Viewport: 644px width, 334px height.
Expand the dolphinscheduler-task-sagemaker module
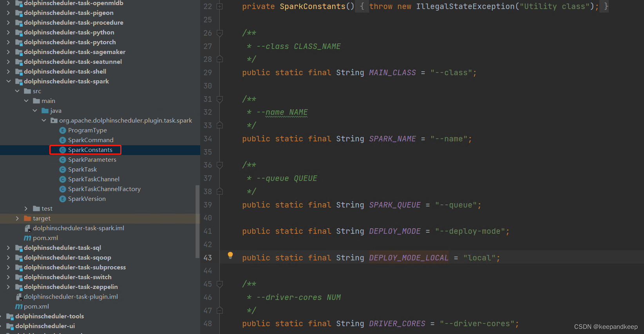[x=9, y=52]
